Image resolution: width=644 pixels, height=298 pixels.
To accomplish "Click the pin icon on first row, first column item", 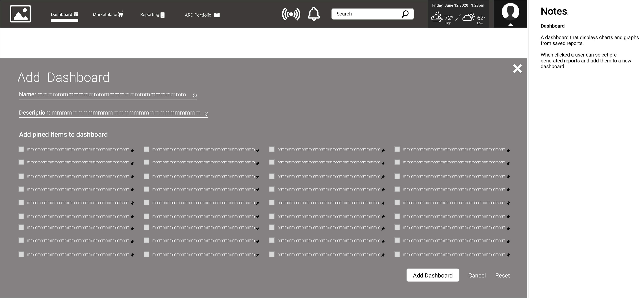I will point(132,151).
